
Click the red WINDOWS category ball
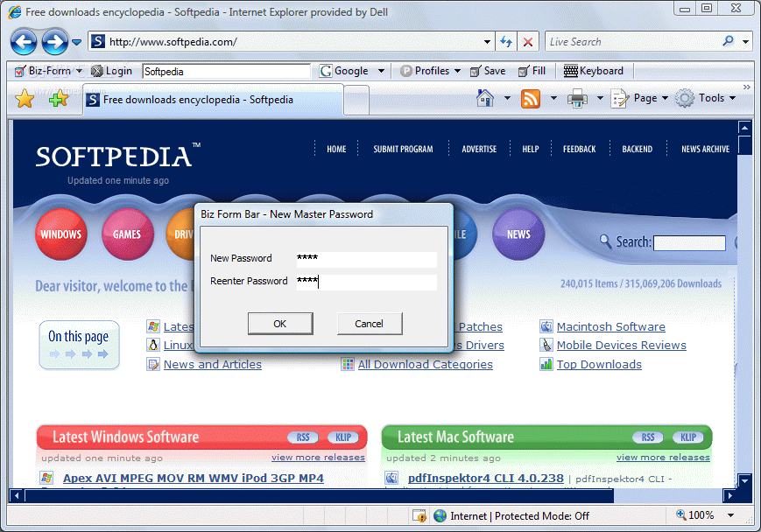coord(61,234)
